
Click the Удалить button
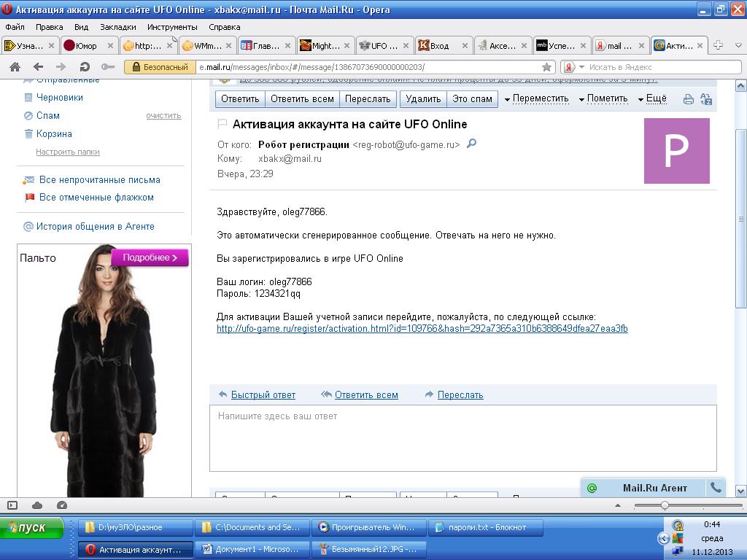(423, 98)
